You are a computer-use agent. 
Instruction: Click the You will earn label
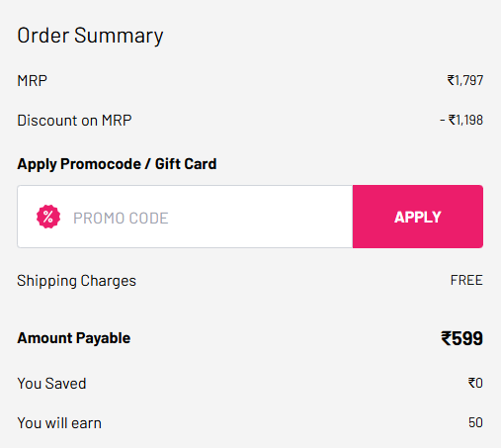click(59, 423)
